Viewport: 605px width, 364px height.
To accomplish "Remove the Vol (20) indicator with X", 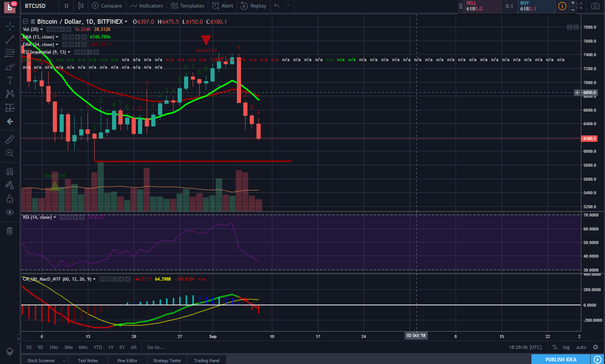I will 69,29.
